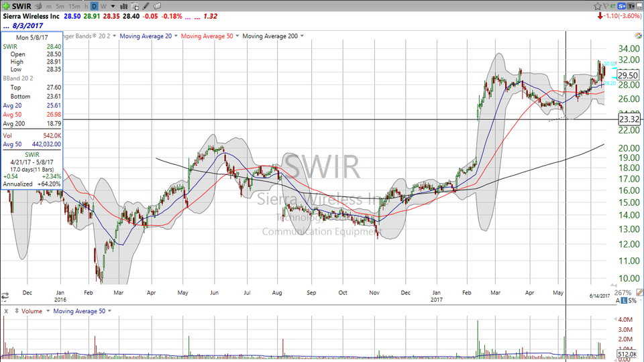Click the bar chart style icon
This screenshot has height=362, width=644.
(x=123, y=7)
